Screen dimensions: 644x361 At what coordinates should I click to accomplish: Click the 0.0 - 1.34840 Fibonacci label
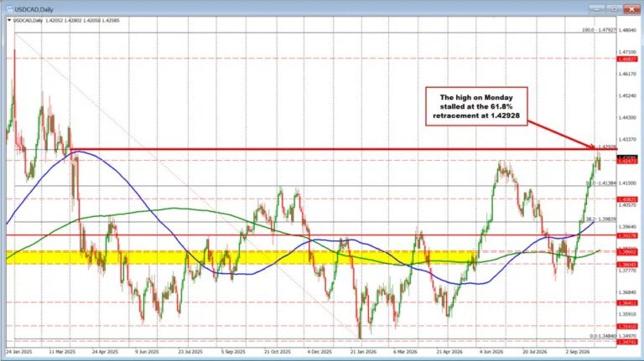pyautogui.click(x=603, y=336)
